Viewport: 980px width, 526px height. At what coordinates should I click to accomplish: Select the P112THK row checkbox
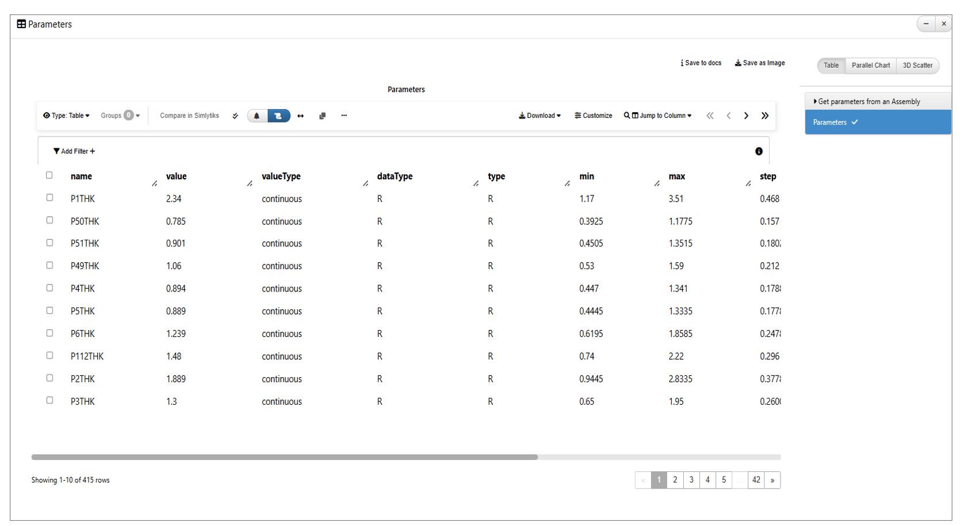click(x=49, y=355)
